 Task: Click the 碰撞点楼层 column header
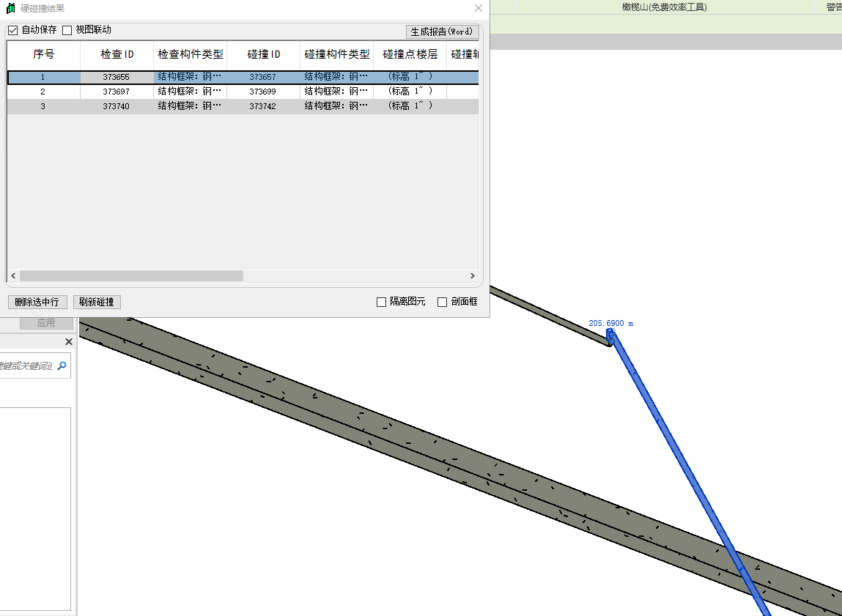[x=410, y=55]
